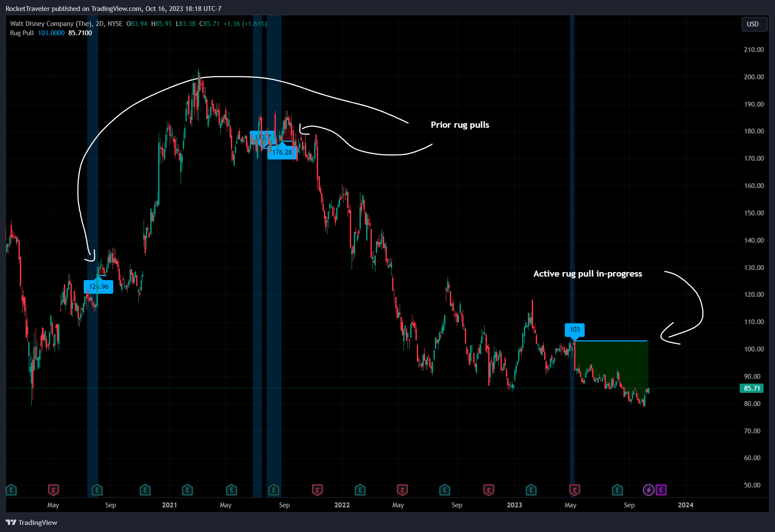Select the November 2020 green earnings marker
Viewport: 775px width, 532px height.
tap(145, 490)
